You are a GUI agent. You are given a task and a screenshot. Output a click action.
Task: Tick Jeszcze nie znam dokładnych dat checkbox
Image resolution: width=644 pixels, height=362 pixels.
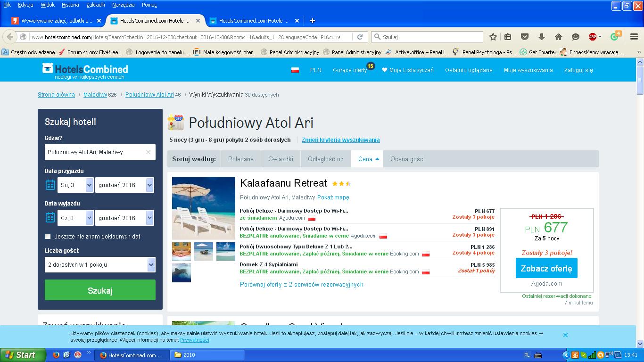click(x=48, y=236)
